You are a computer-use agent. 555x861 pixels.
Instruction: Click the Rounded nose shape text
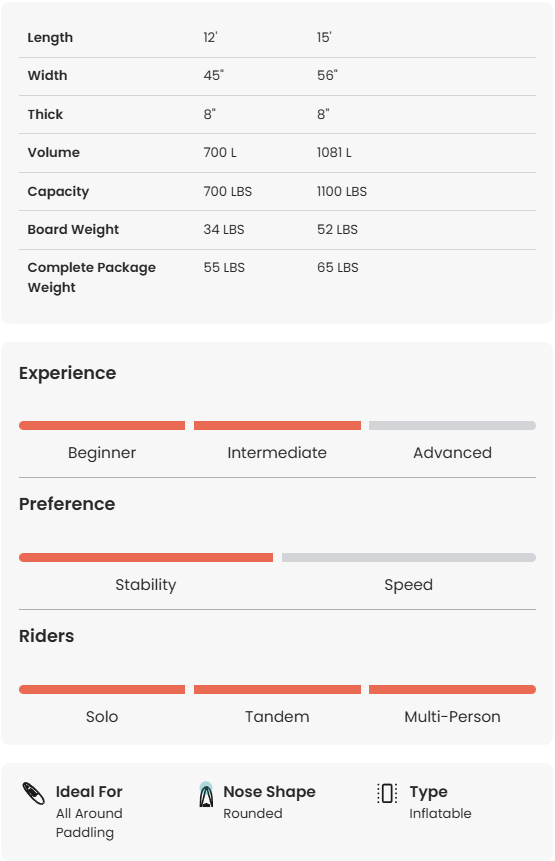pos(253,813)
